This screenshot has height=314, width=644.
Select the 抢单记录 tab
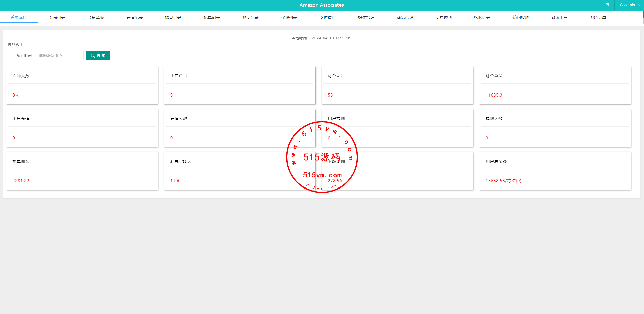point(212,17)
